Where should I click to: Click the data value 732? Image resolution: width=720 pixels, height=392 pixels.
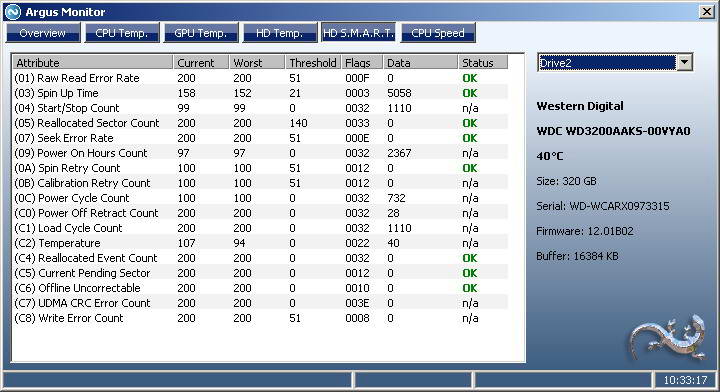[x=396, y=198]
